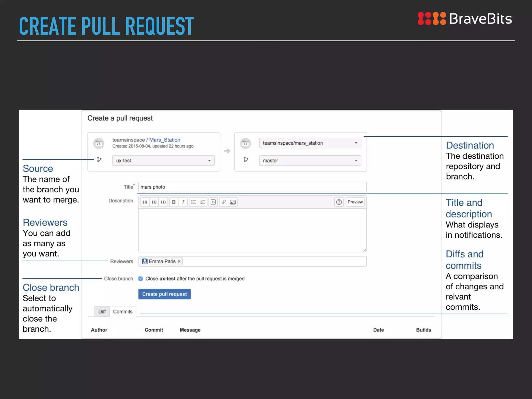This screenshot has width=532, height=399.
Task: Apply Heading 2 formatting
Action: coord(154,202)
